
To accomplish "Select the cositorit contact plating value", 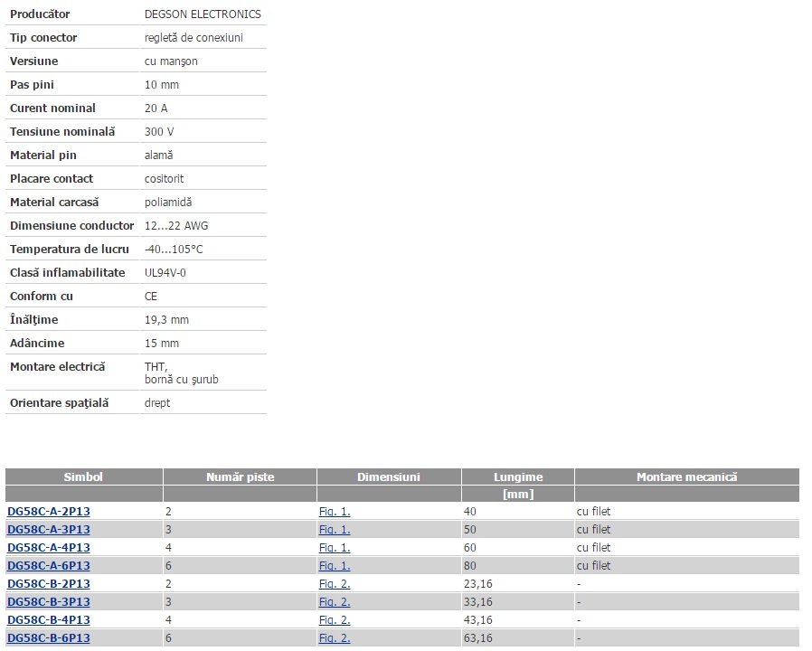I will 165,179.
